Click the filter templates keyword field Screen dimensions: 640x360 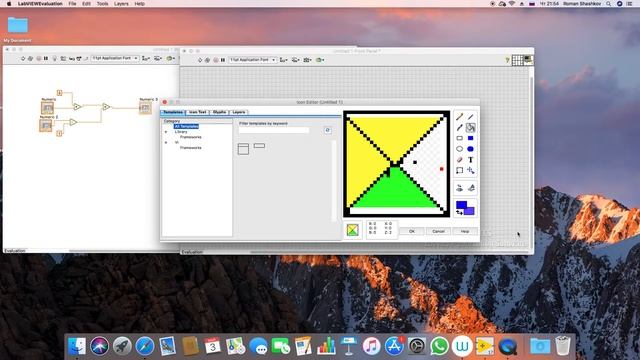(274, 130)
